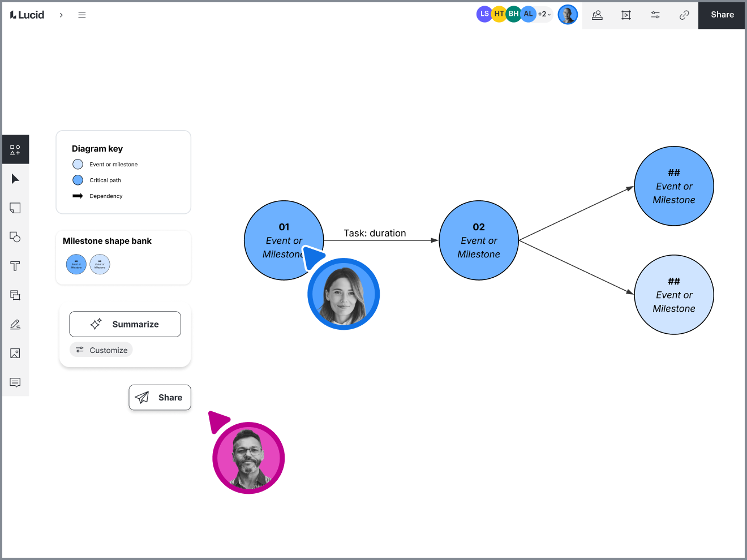Select the lower light-blue ## milestone node
The height and width of the screenshot is (560, 747).
[674, 295]
